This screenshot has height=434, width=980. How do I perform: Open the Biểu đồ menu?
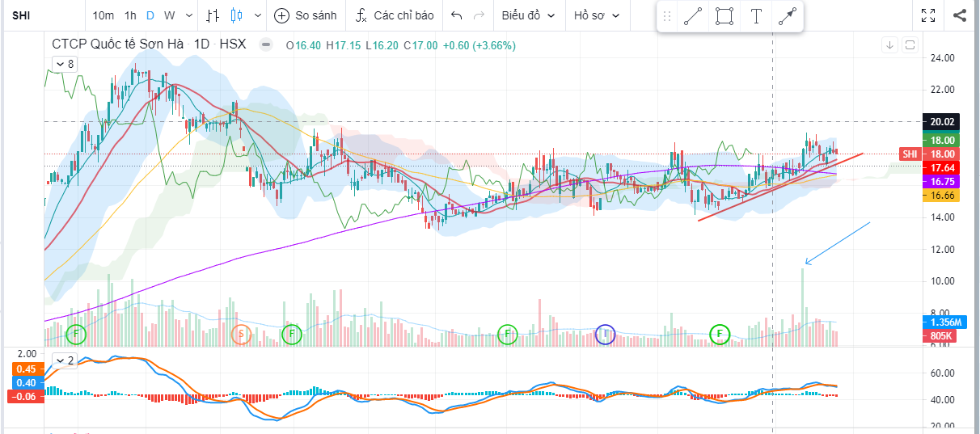529,15
